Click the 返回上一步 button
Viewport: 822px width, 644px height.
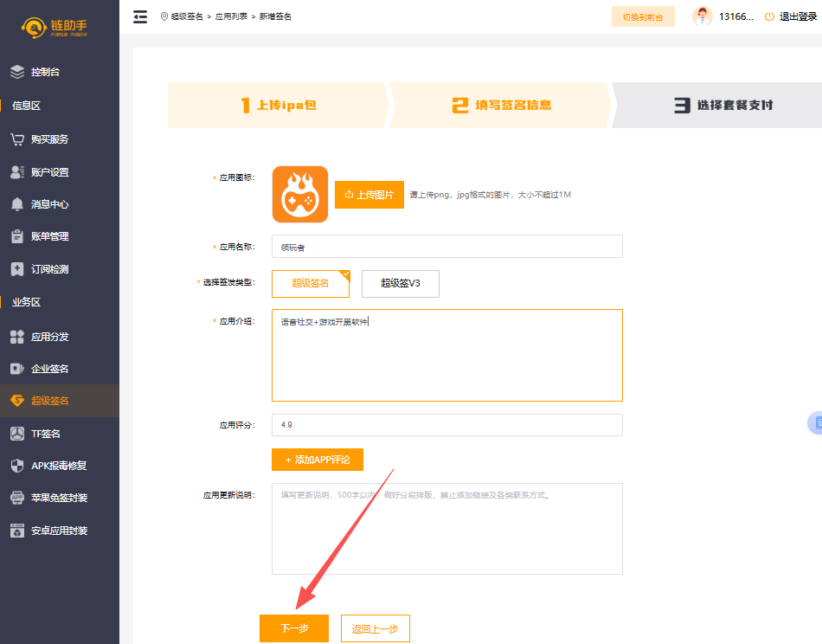(x=375, y=629)
